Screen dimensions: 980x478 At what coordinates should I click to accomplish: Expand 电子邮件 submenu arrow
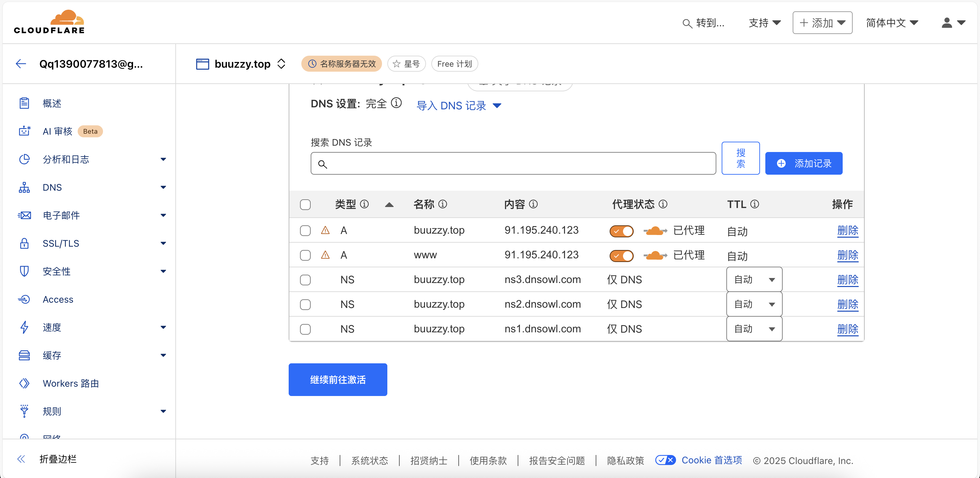coord(163,215)
